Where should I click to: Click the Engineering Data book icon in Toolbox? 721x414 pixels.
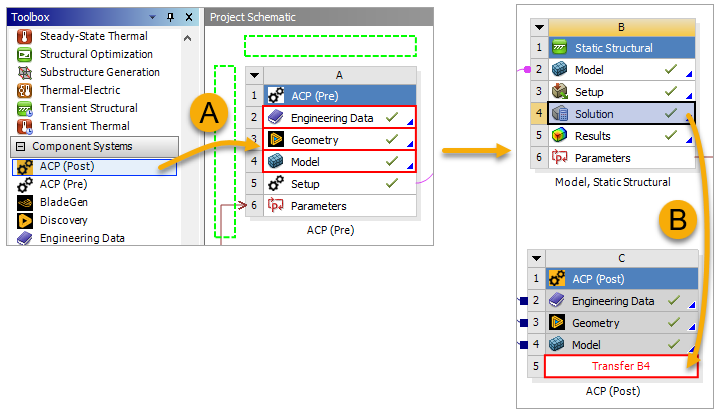pyautogui.click(x=24, y=238)
